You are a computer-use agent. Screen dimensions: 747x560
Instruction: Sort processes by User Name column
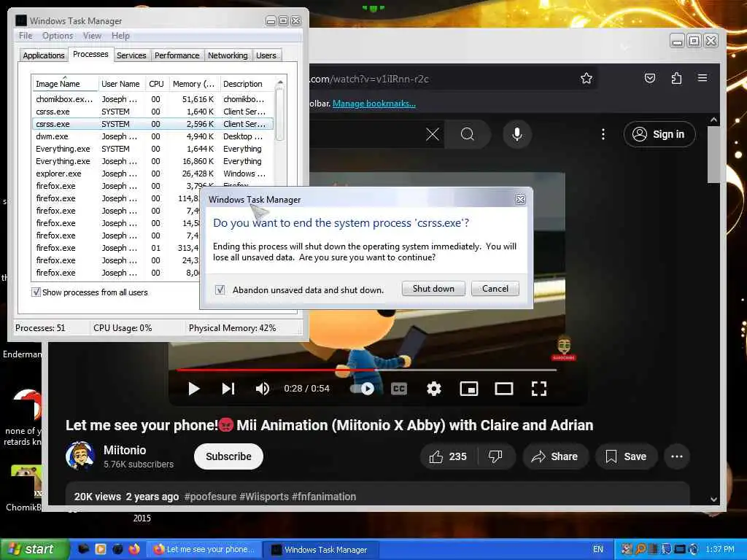click(120, 84)
